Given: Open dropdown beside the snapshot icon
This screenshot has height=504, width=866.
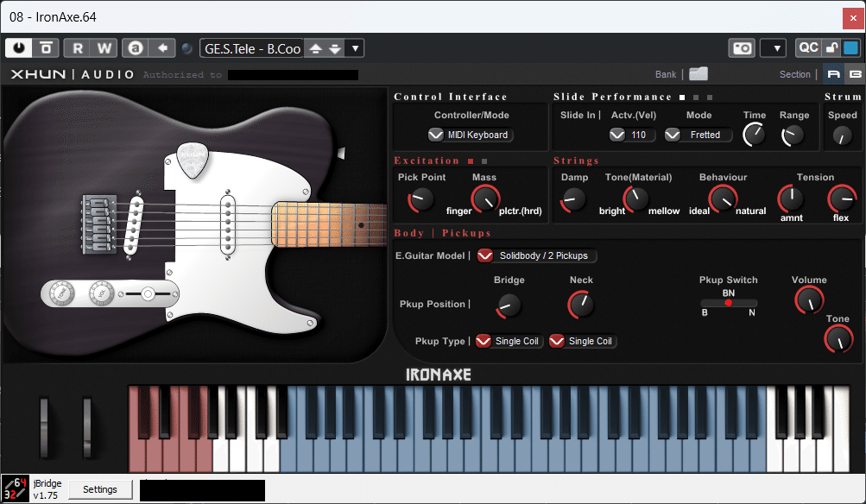Looking at the screenshot, I should (774, 48).
